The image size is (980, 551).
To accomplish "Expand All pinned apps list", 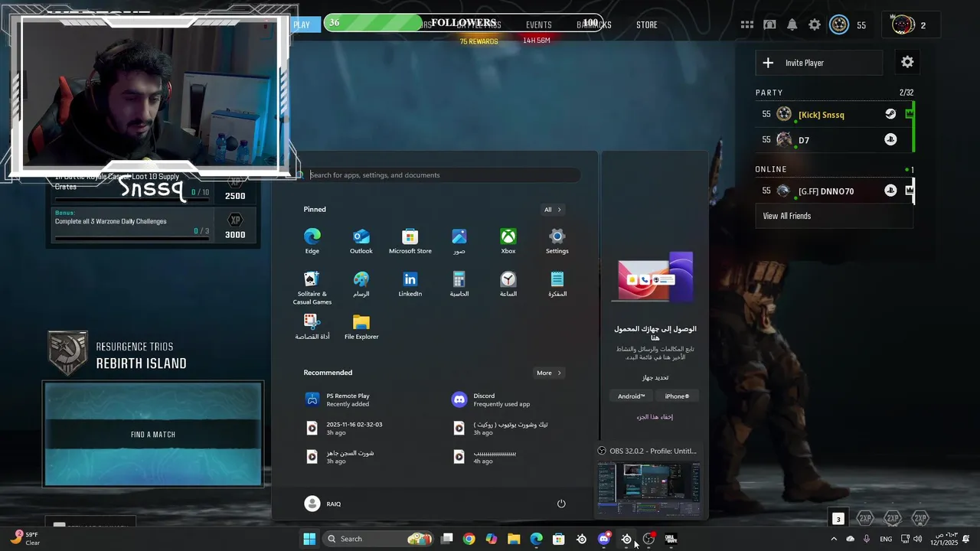I will pyautogui.click(x=552, y=209).
